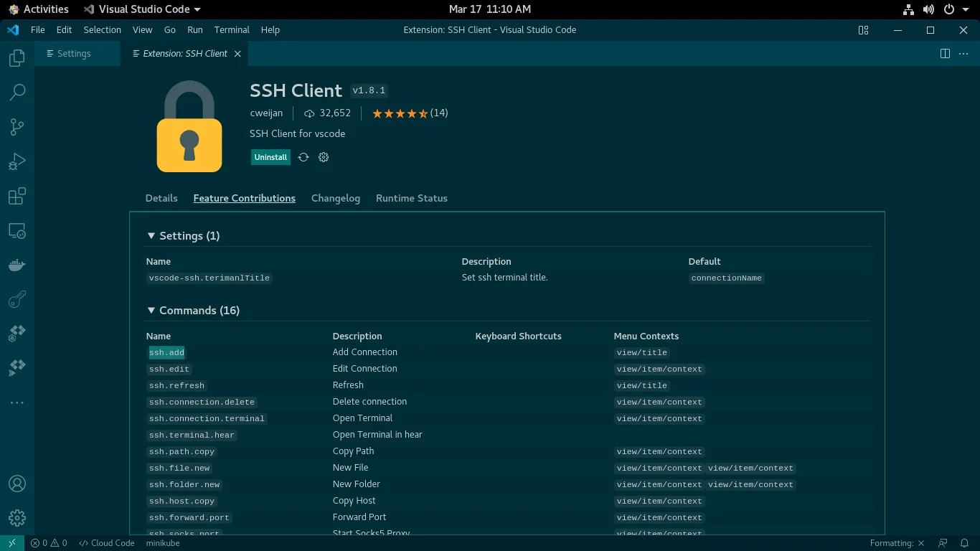
Task: Switch to the Changelog tab
Action: (x=336, y=199)
